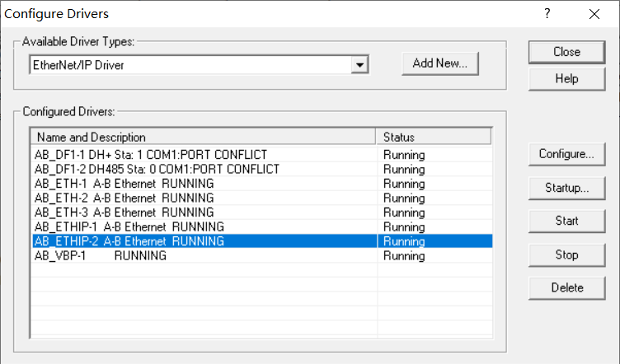Sort by the Name and Description column header

pyautogui.click(x=203, y=137)
